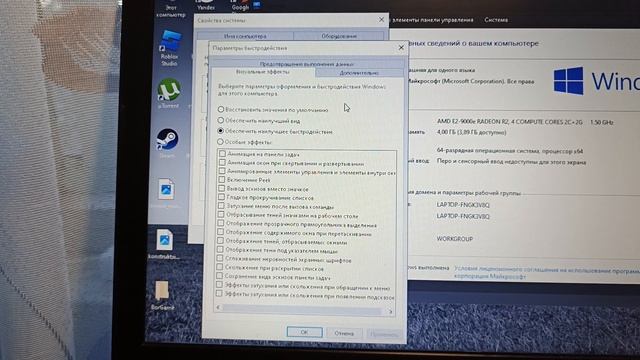Enable 'Вывод эскизов вместо значков' checkbox
Viewport: 640px width, 360px height.
click(x=221, y=189)
